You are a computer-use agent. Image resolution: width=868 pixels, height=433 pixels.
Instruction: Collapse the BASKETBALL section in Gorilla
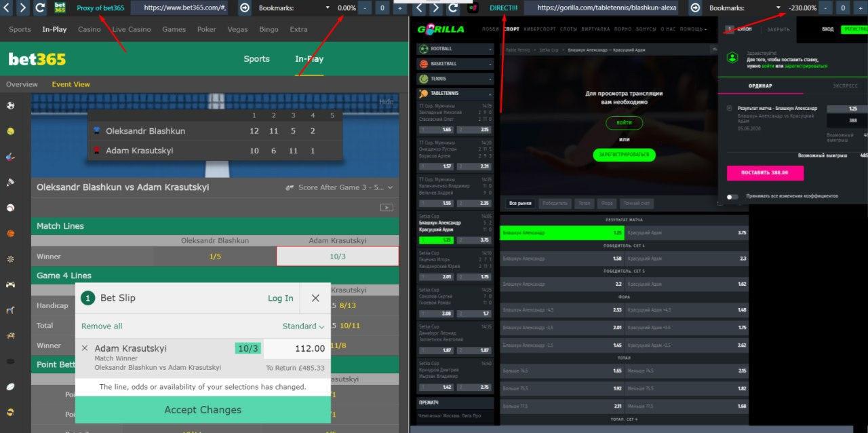point(456,64)
